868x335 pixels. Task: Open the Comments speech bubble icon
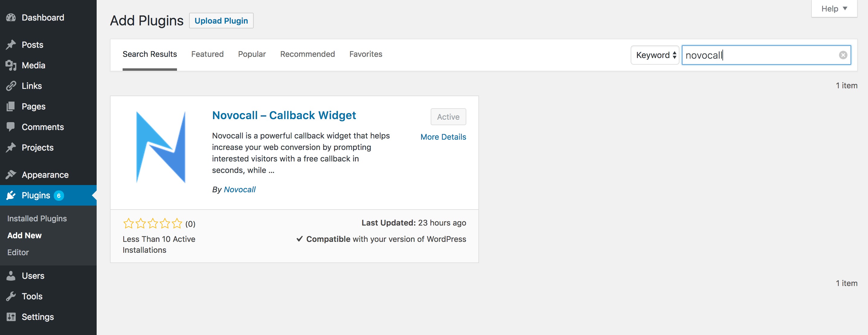[11, 127]
